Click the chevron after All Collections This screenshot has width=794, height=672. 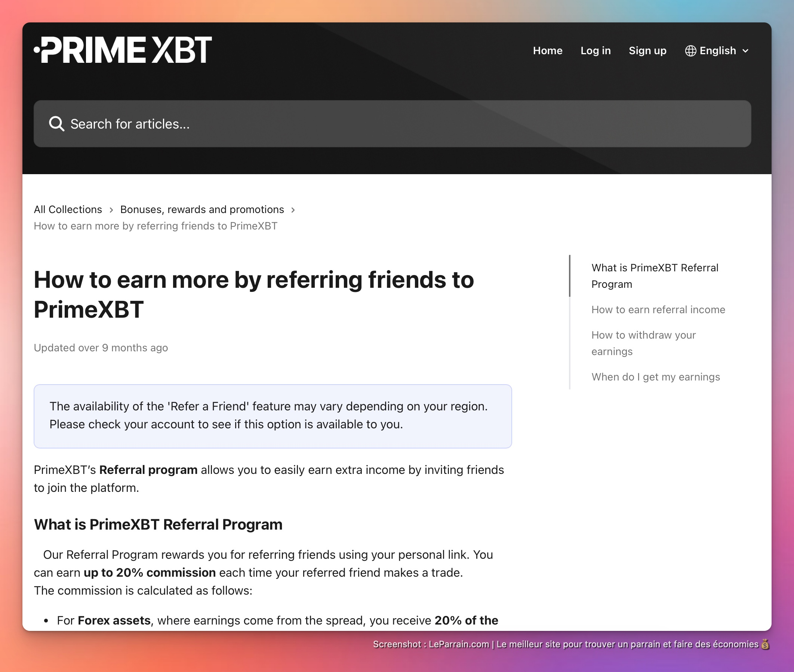click(x=111, y=210)
